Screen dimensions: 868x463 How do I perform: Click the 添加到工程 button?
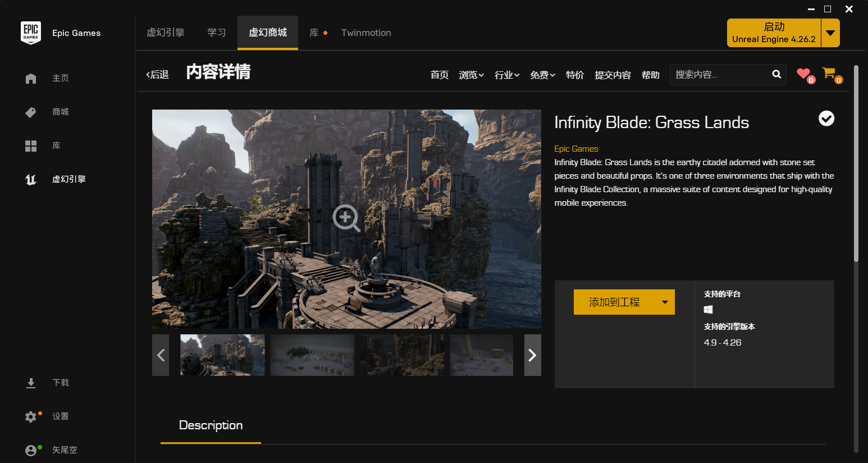click(615, 302)
